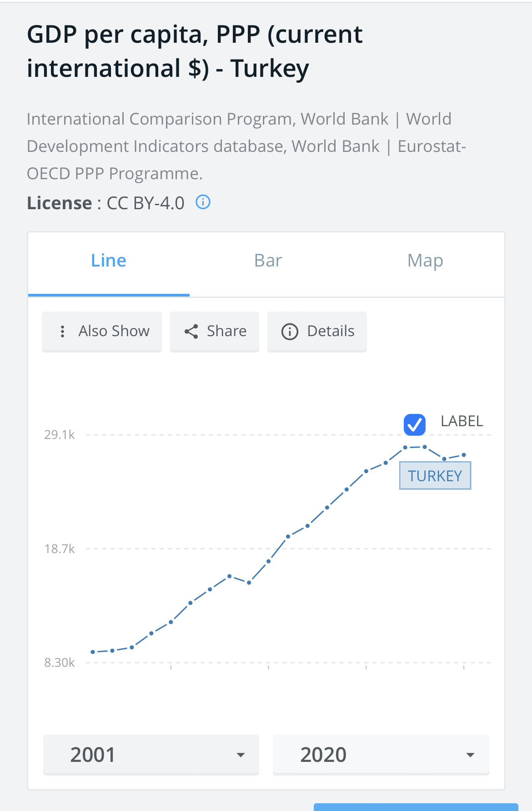
Task: Switch to the Bar tab
Action: click(268, 261)
